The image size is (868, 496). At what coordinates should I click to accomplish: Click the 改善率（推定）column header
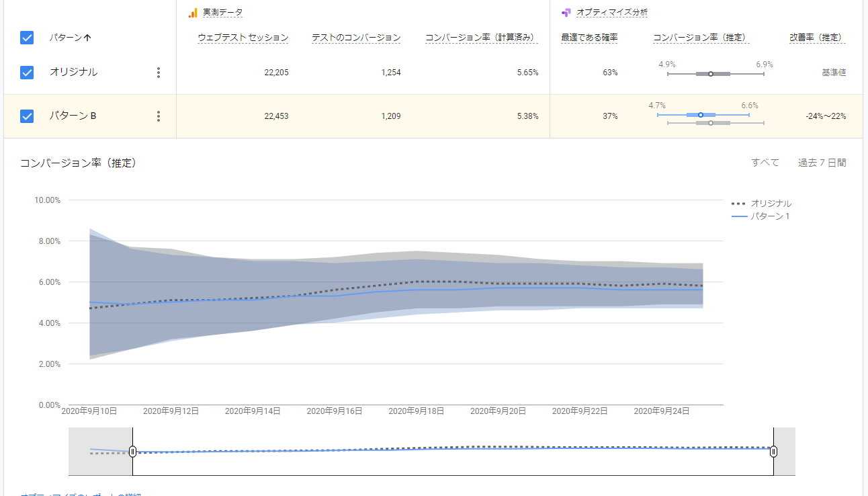pos(817,38)
